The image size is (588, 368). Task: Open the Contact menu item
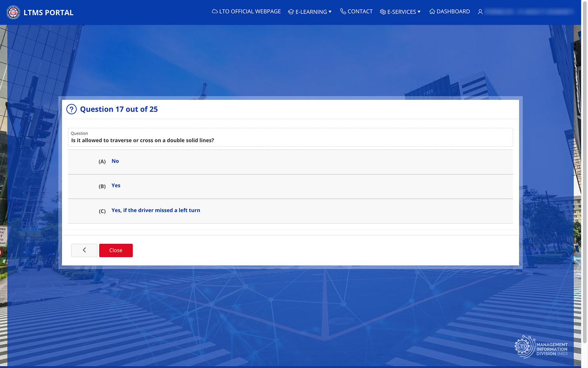point(356,11)
